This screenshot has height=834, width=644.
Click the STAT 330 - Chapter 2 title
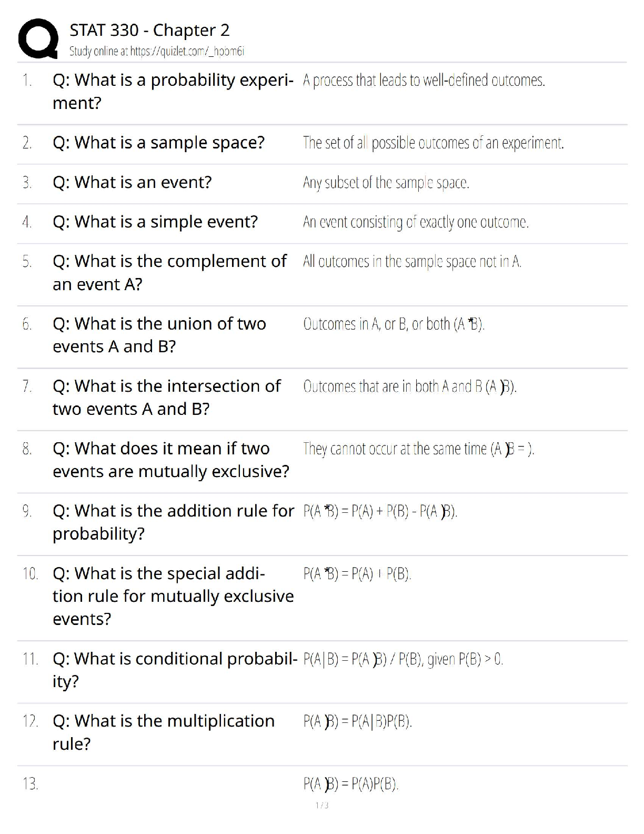pyautogui.click(x=149, y=31)
